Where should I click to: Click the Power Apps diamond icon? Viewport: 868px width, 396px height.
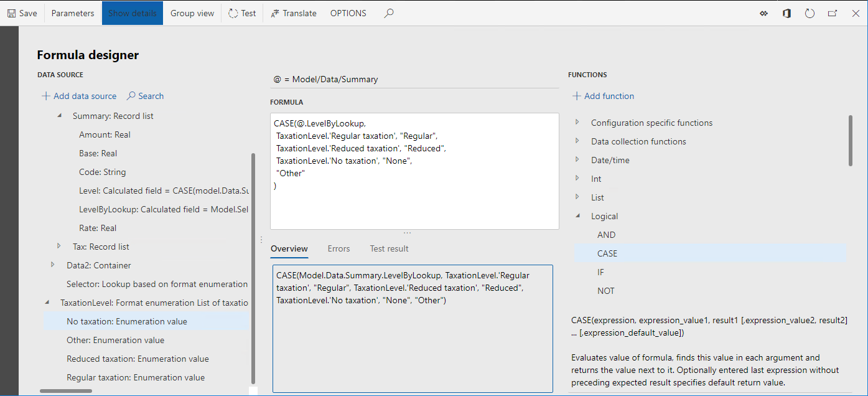(764, 13)
